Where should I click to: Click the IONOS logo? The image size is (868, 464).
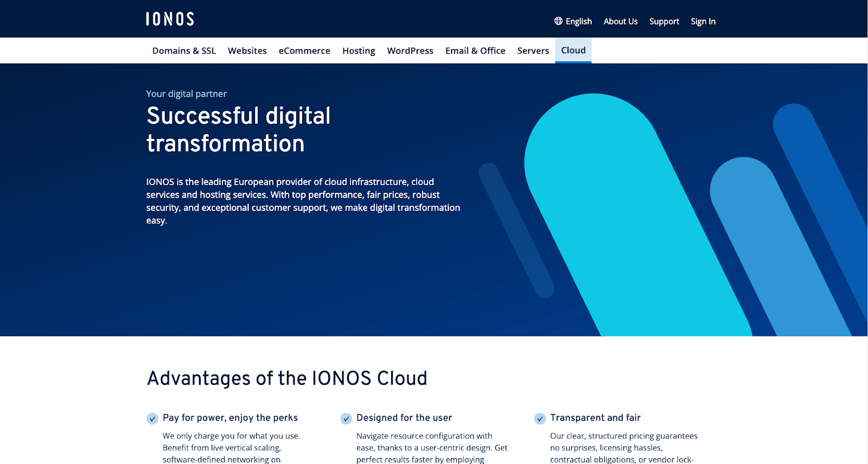pyautogui.click(x=170, y=19)
